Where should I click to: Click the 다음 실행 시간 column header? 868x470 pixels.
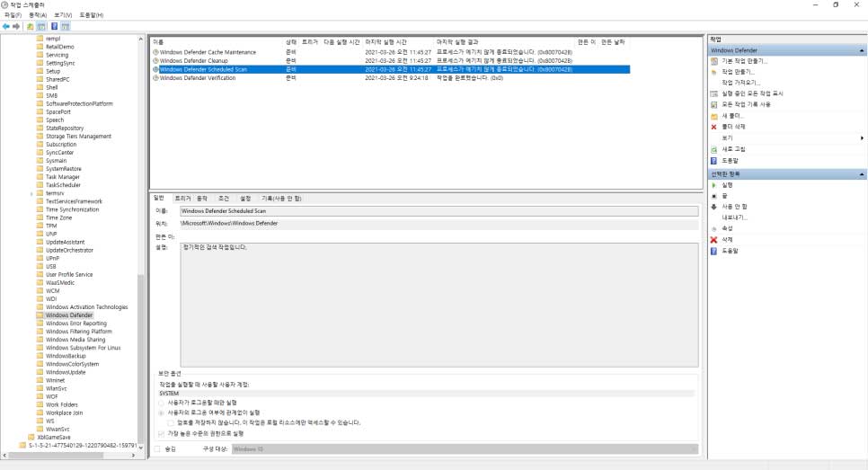coord(341,42)
